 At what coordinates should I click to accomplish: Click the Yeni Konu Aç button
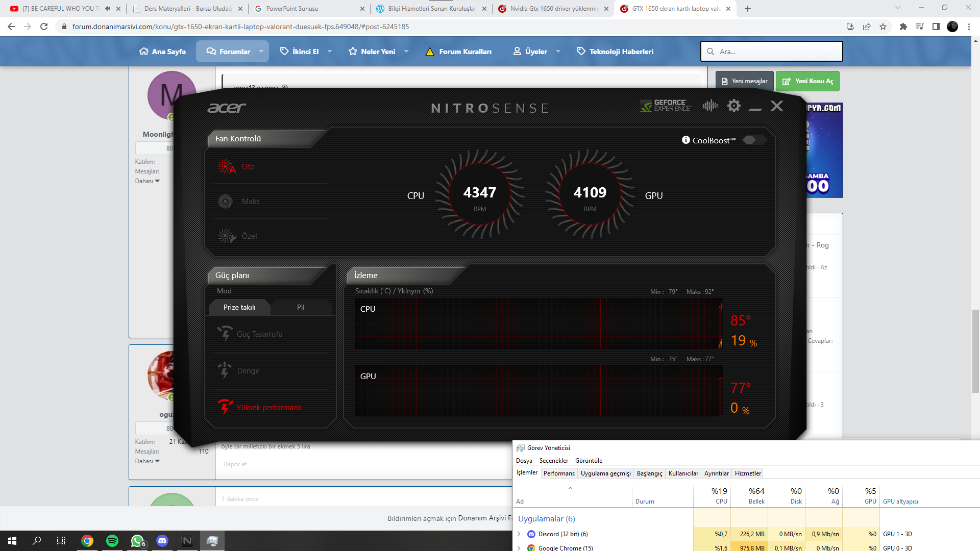(x=807, y=81)
